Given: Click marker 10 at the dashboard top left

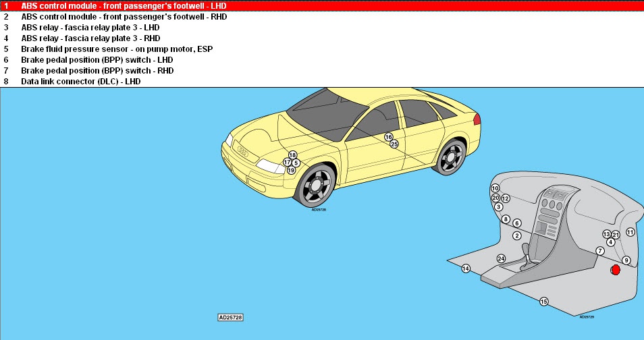Looking at the screenshot, I should coord(495,189).
